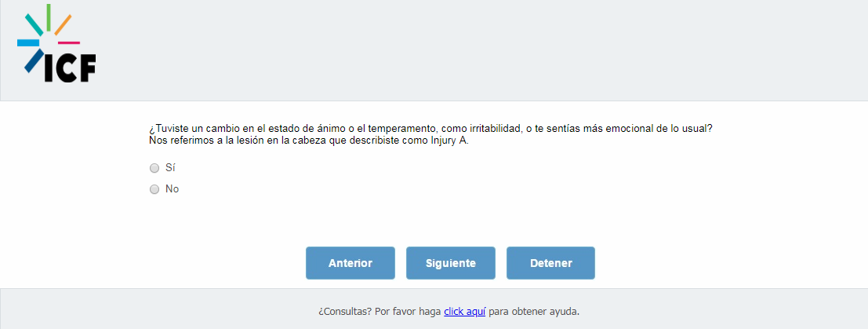This screenshot has height=329, width=868.
Task: Click the ¿Tuviste un cambio question text
Action: [x=430, y=129]
